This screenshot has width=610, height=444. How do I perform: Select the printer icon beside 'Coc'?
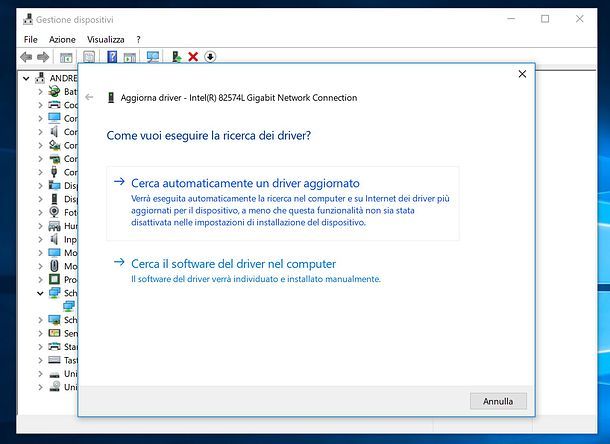54,105
